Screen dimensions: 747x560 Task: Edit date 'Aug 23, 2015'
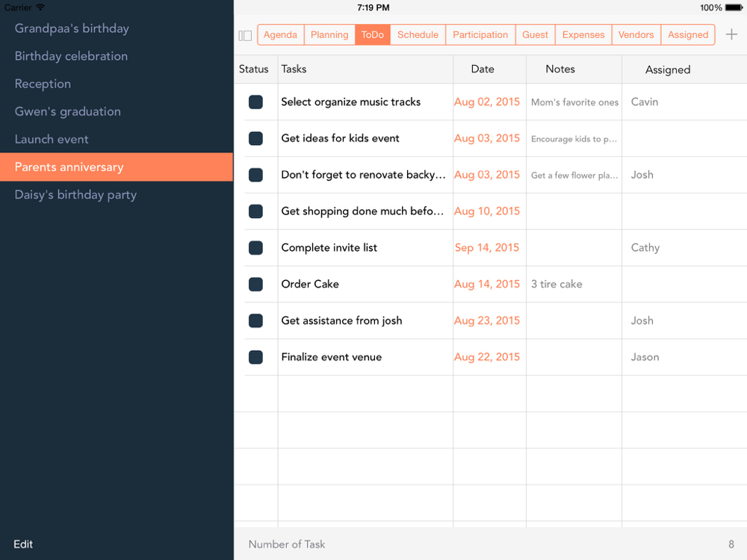point(487,320)
